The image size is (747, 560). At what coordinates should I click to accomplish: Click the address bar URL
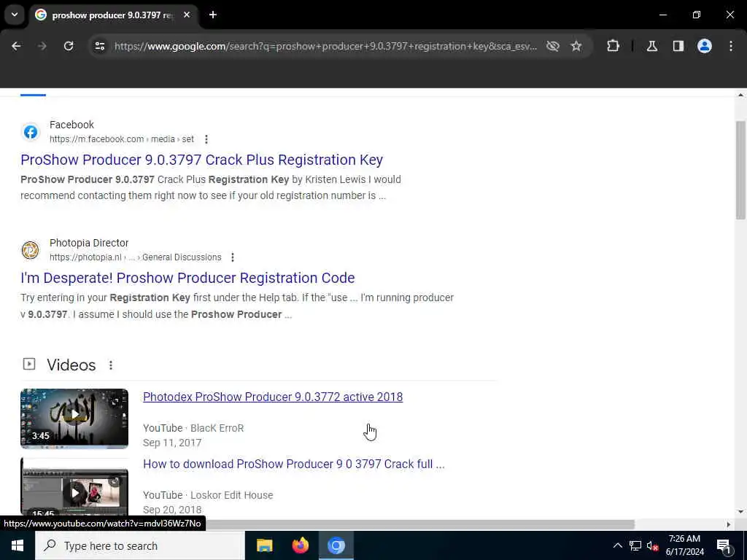pos(325,46)
